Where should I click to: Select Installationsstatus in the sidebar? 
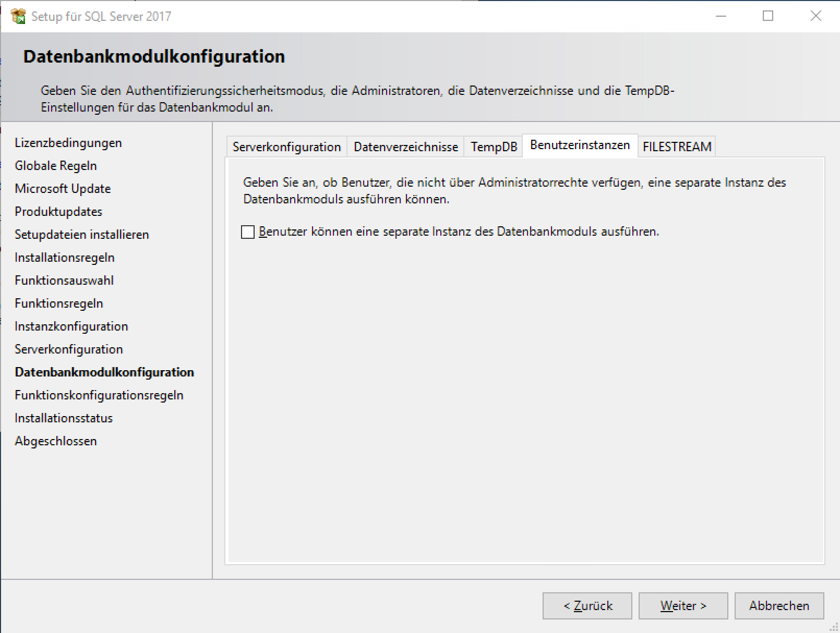coord(64,418)
